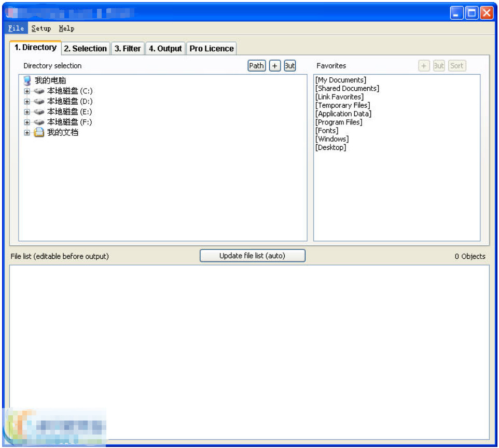Select [Application Data] favorite
This screenshot has height=448, width=499.
click(343, 114)
